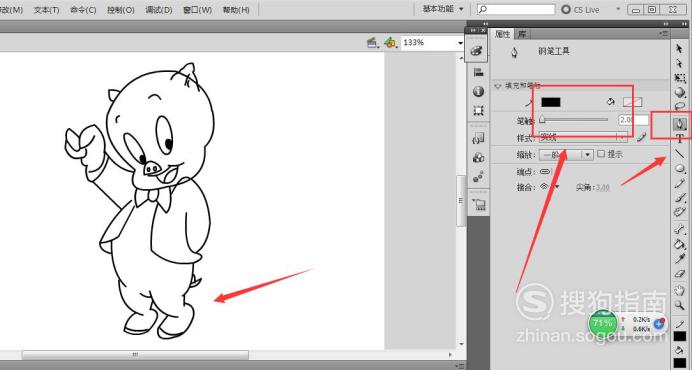This screenshot has width=692, height=370.
Task: Open the 窗口(W) menu
Action: (197, 10)
